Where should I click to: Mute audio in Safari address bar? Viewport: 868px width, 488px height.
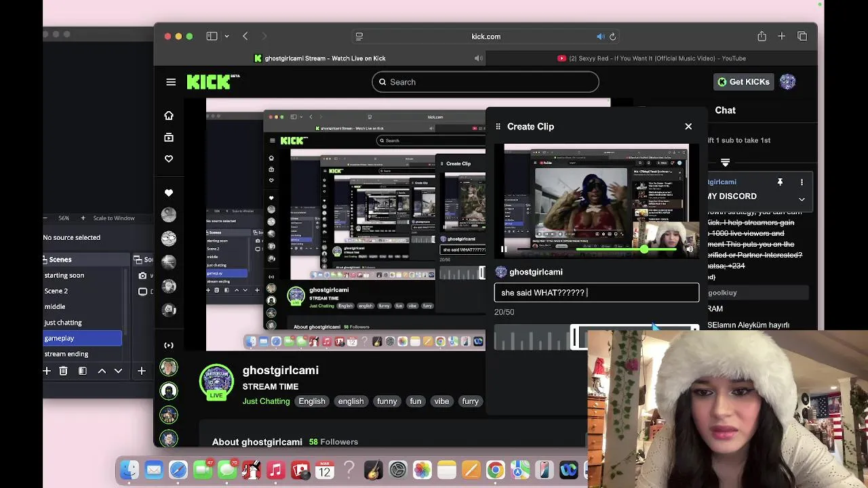tap(600, 37)
